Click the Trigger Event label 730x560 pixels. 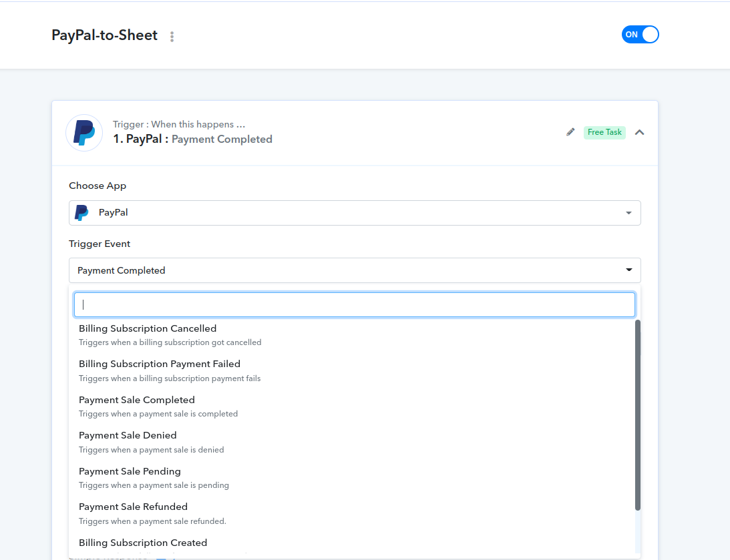tap(100, 244)
